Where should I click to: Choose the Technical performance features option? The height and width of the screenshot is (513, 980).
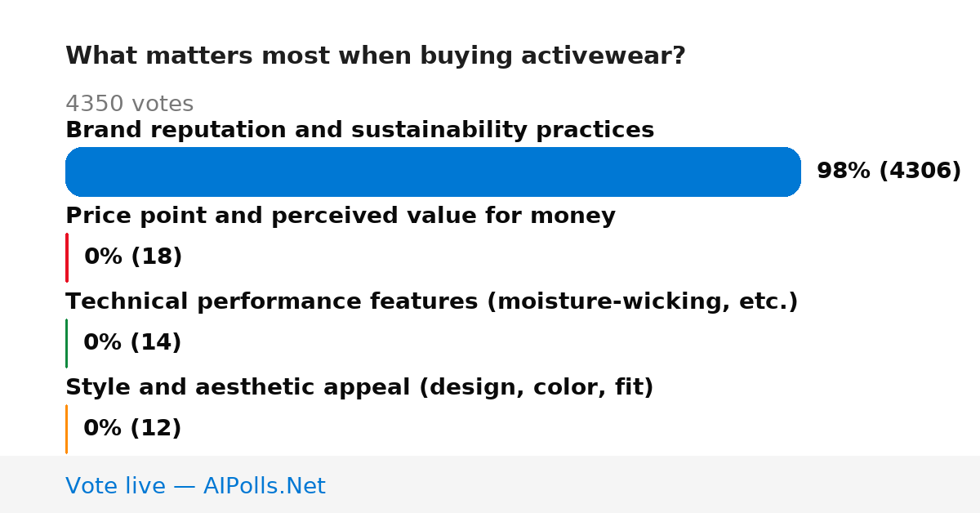pos(431,302)
